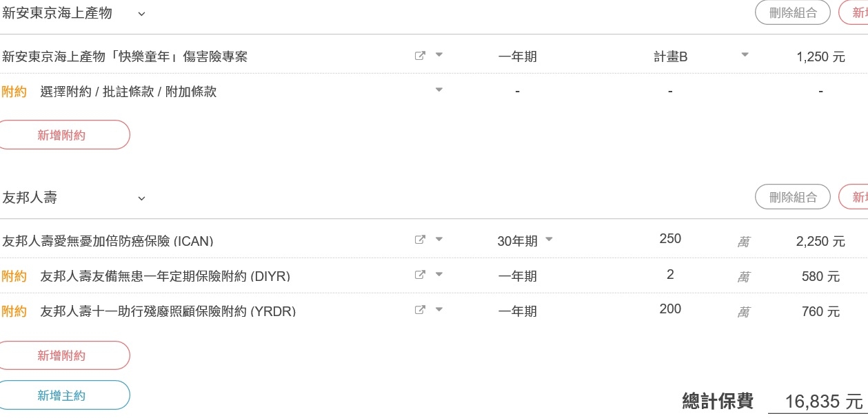
Task: Open external link for 十一助行 (YRDR) rider
Action: coord(420,310)
